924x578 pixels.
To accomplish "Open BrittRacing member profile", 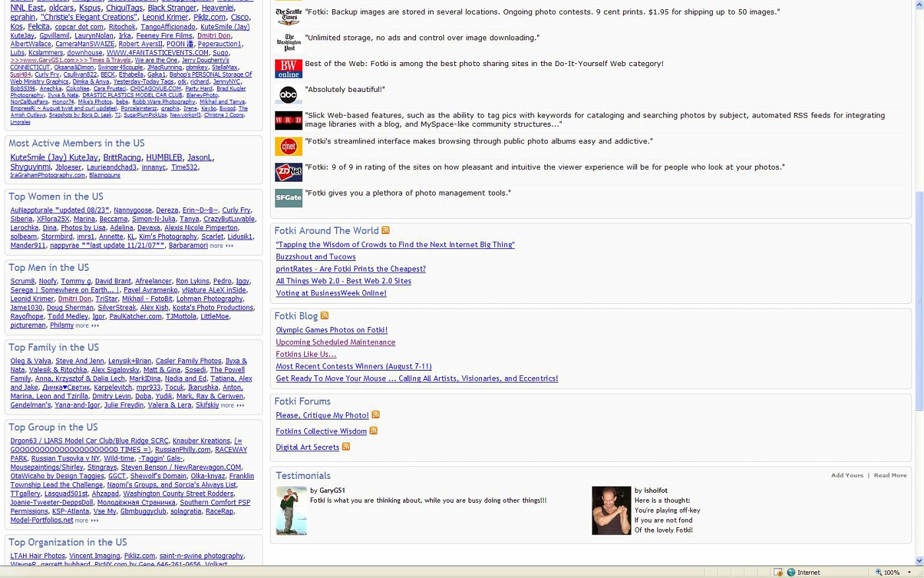I will 122,158.
